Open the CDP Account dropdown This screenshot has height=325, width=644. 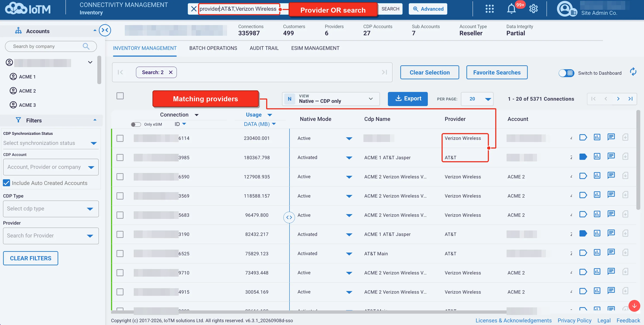point(51,167)
